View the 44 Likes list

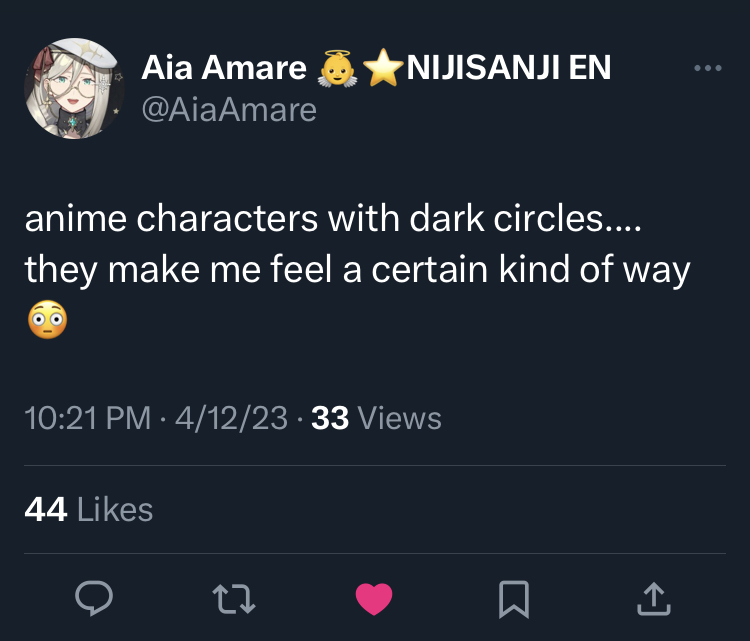[x=88, y=509]
